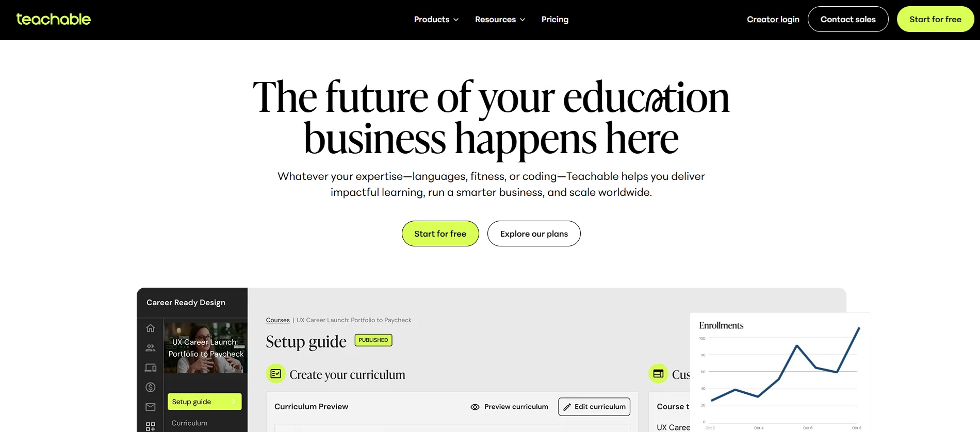Click the Explore our plans button
The image size is (980, 432).
click(534, 234)
